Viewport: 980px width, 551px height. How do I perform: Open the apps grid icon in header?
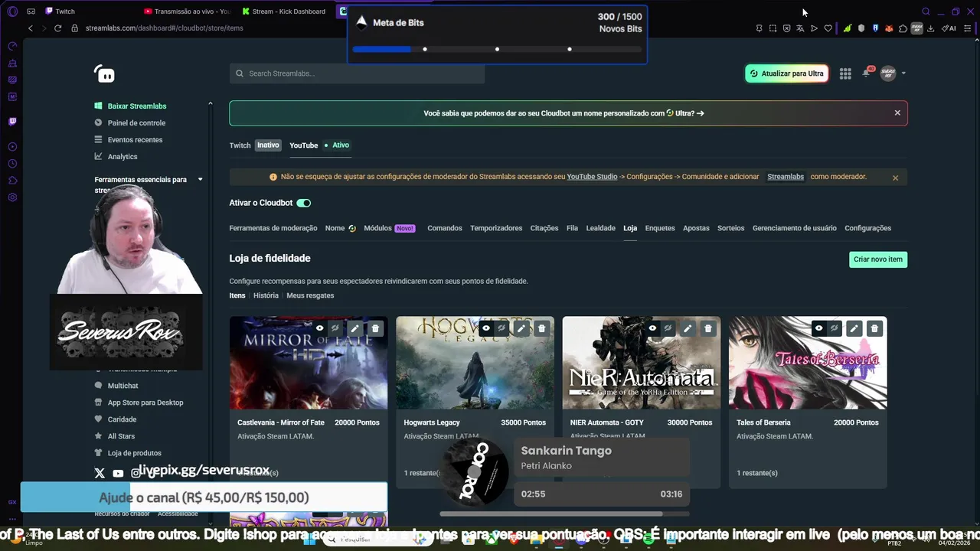pos(845,73)
